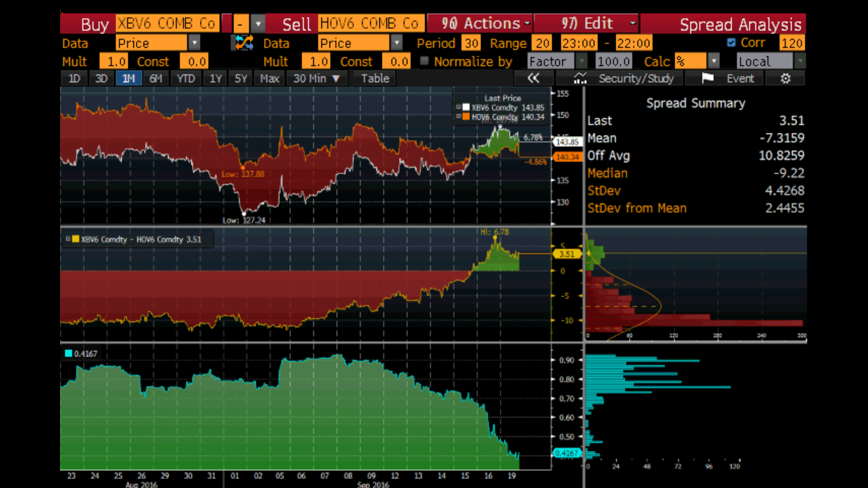This screenshot has height=488, width=868.
Task: Expand HOV6 Comdty legend entry box
Action: click(458, 117)
